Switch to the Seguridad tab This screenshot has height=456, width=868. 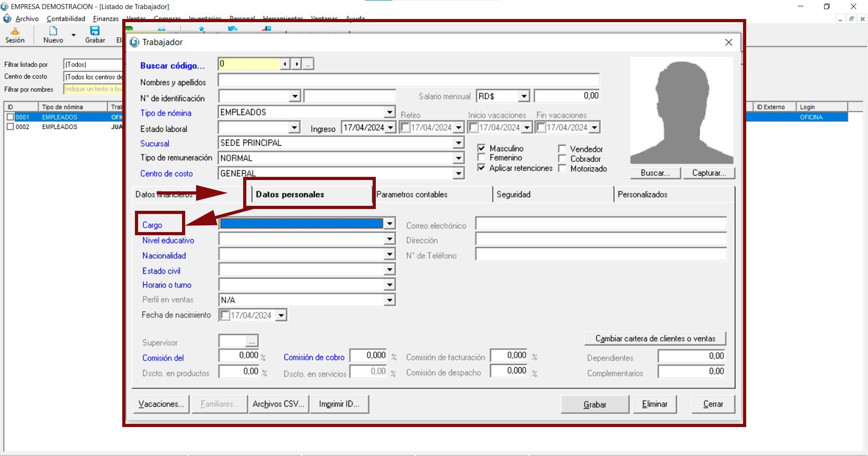click(x=513, y=195)
